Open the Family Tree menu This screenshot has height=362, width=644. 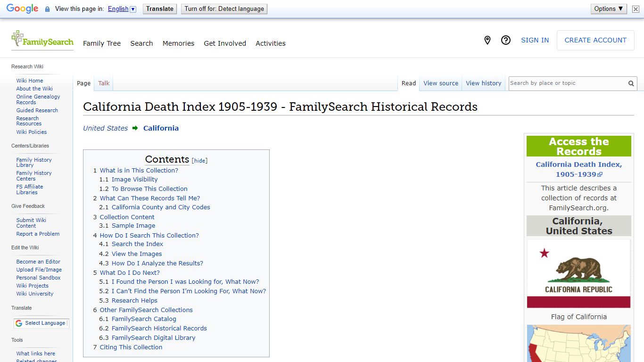point(102,43)
